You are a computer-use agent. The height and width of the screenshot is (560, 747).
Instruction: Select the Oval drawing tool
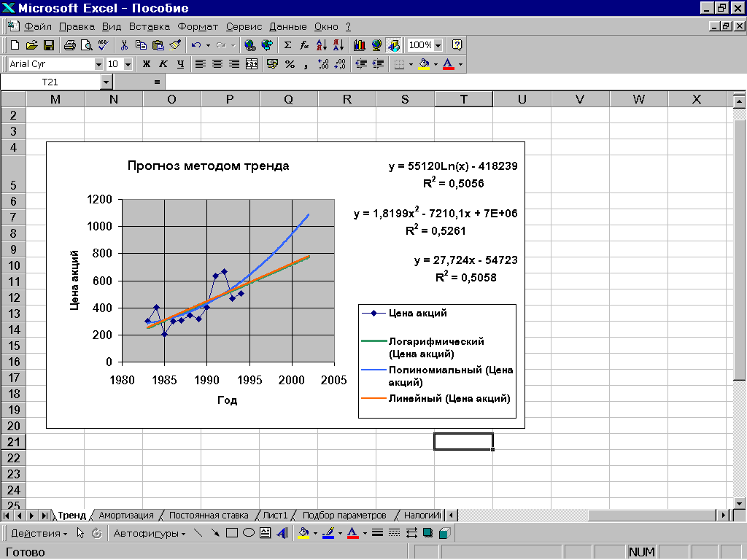pyautogui.click(x=249, y=533)
